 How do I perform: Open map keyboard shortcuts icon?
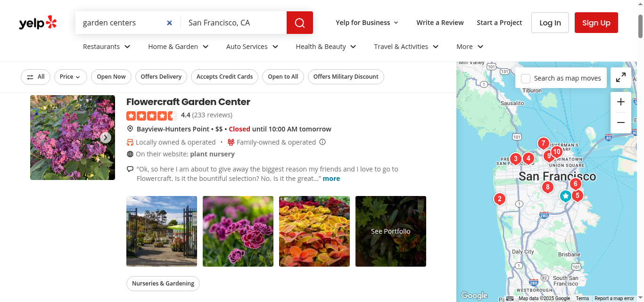(x=510, y=298)
